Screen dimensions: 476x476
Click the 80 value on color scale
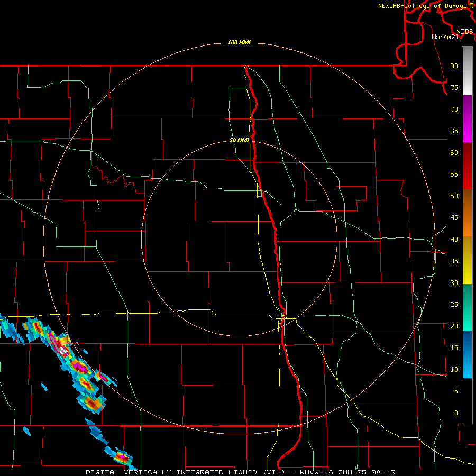[454, 66]
